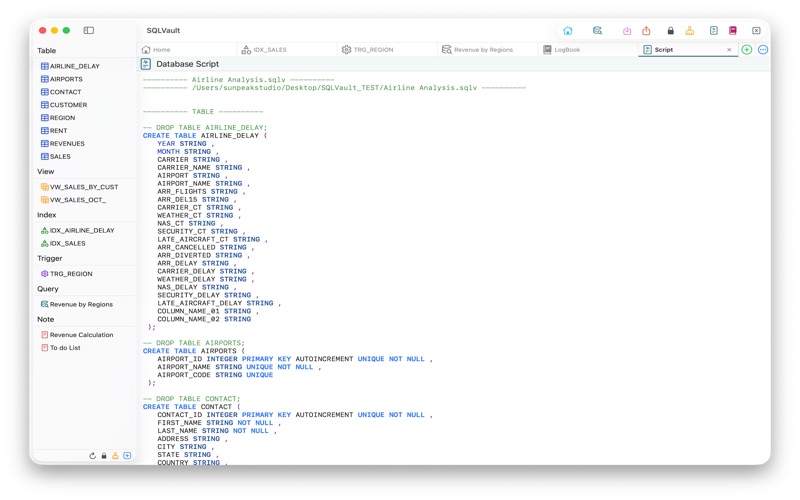Switch to the Revenue by Regions tab
The image size is (800, 500).
tap(487, 49)
